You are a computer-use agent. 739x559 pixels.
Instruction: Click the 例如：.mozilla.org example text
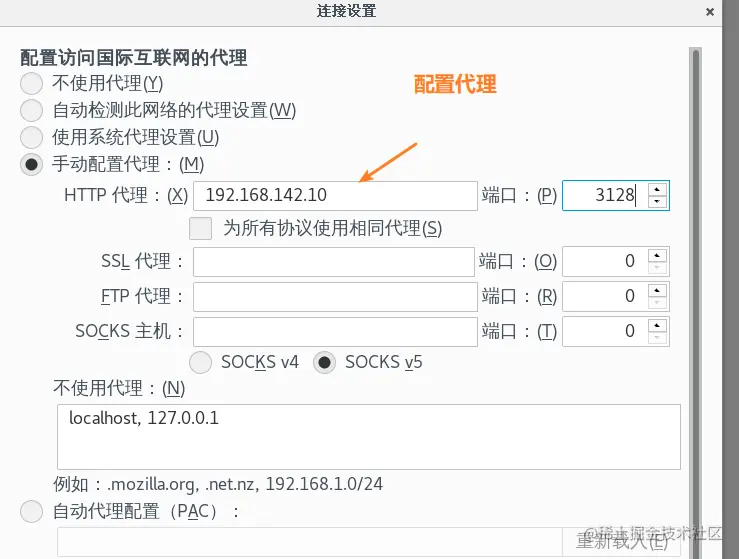[x=218, y=485]
